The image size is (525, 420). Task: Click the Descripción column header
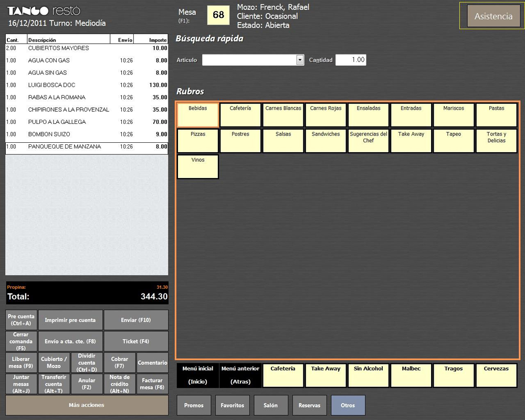[68, 39]
